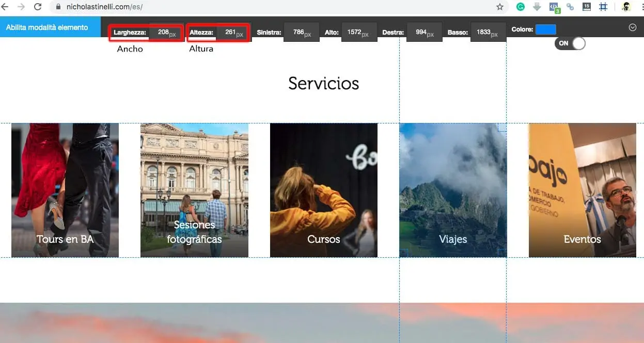Click the Larghezza width input field
644x343 pixels.
click(x=166, y=33)
